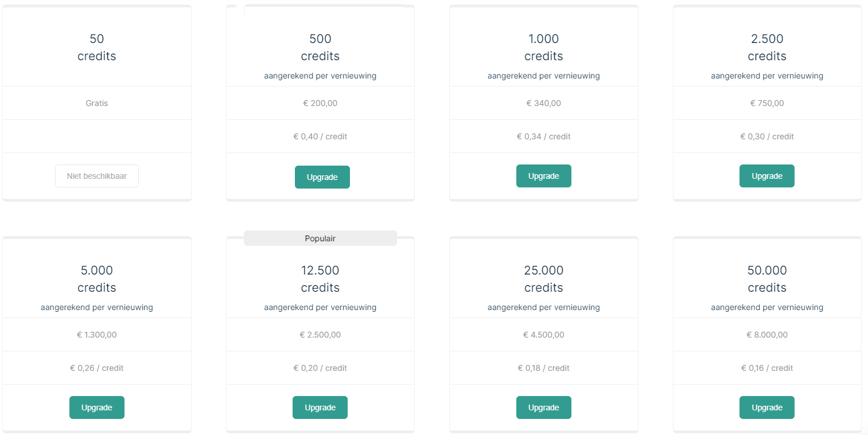Select the € 1.300,00 price
868x435 pixels.
96,335
